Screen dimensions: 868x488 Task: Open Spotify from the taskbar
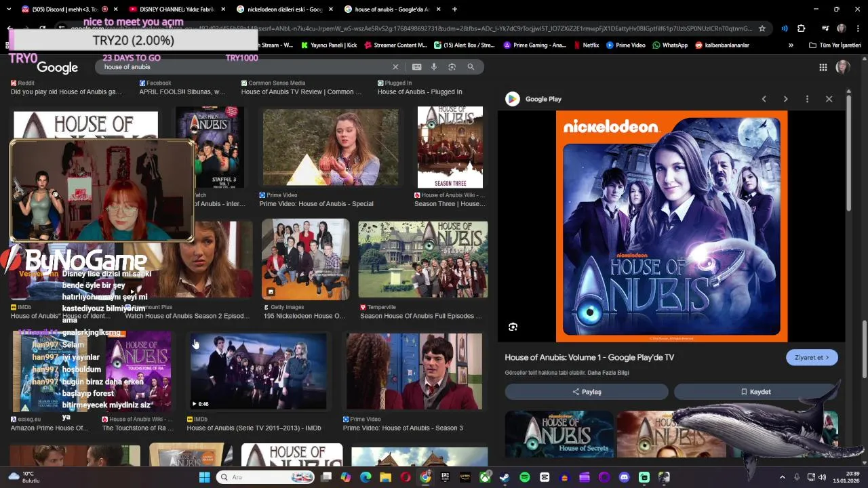point(525,477)
